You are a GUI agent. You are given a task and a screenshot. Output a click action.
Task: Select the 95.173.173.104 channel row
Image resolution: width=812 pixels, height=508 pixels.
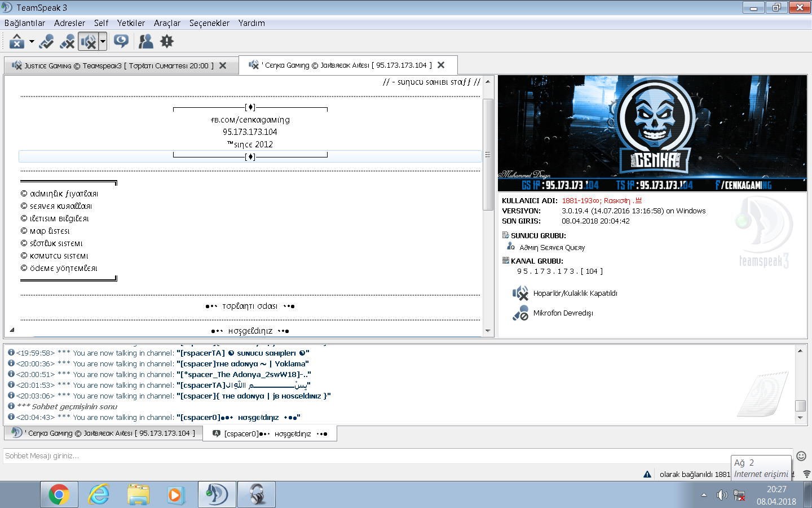click(250, 132)
